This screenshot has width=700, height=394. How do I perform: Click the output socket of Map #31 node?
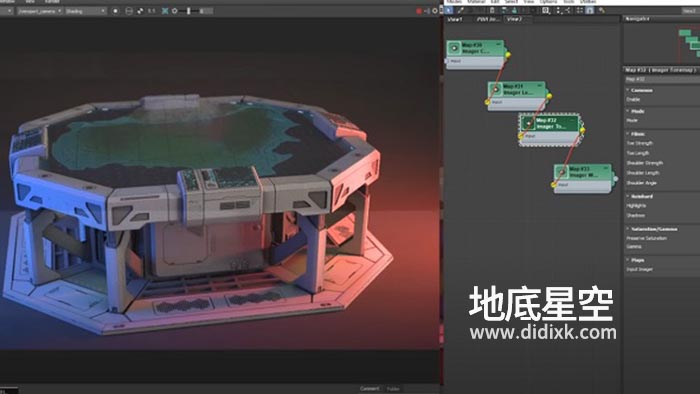point(549,96)
